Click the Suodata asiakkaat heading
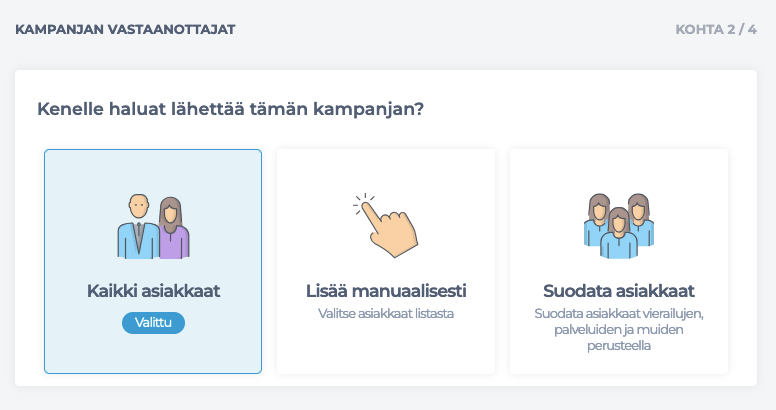Image resolution: width=776 pixels, height=410 pixels. [x=619, y=291]
